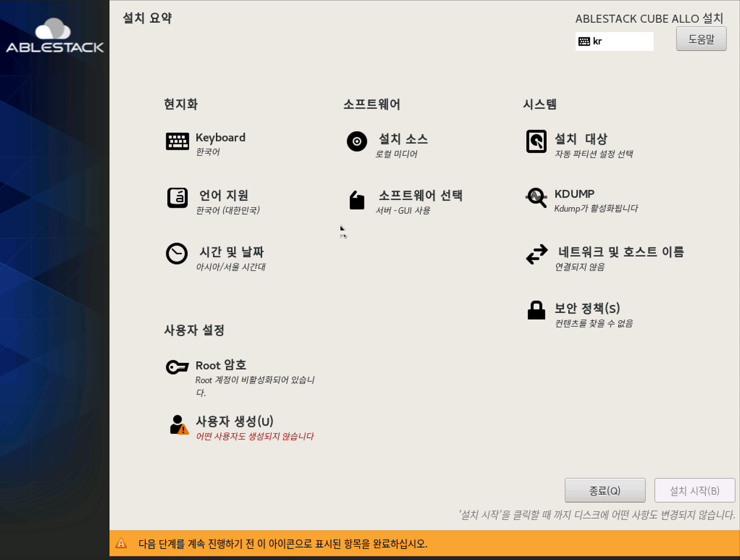The width and height of the screenshot is (740, 560).
Task: Click the 현지화 section heading
Action: [x=181, y=104]
